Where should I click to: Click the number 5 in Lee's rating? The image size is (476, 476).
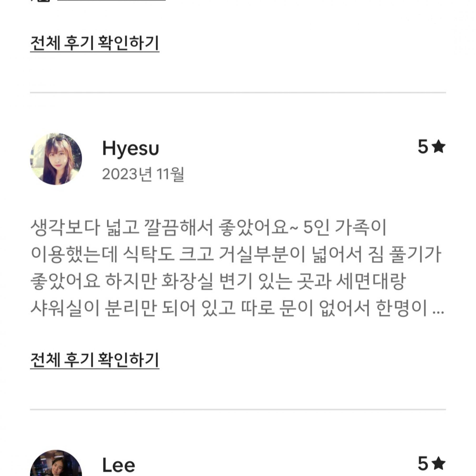(423, 463)
